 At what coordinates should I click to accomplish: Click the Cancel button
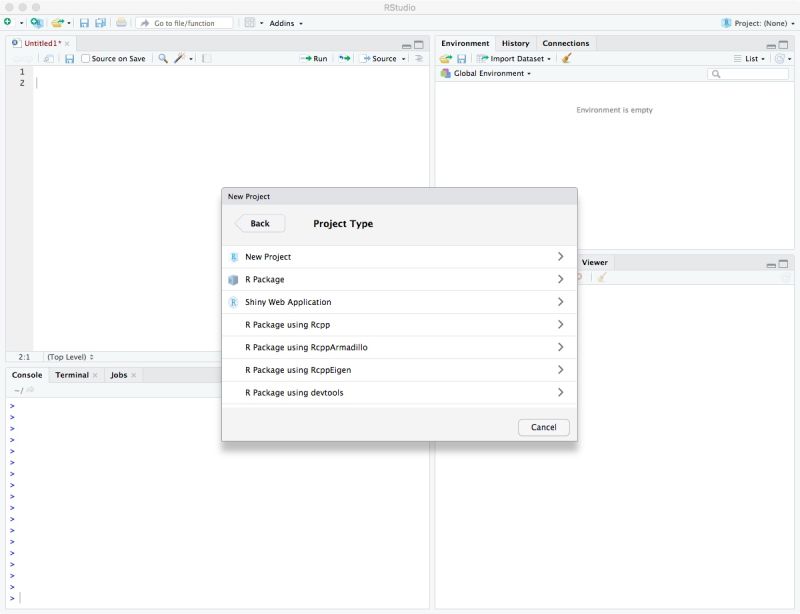point(543,427)
